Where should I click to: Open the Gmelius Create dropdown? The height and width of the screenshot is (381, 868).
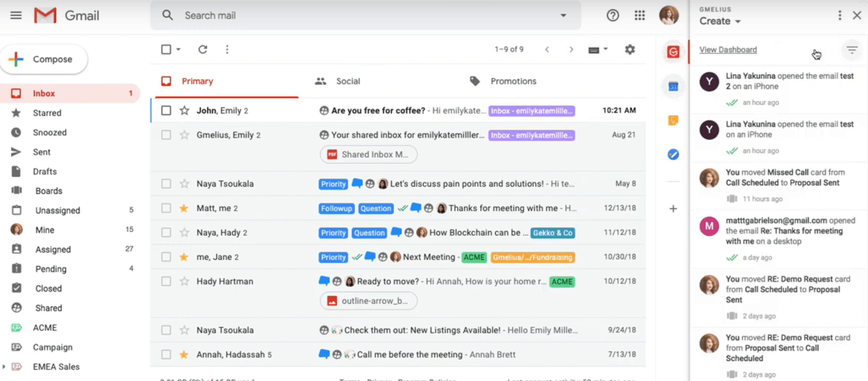coord(720,21)
